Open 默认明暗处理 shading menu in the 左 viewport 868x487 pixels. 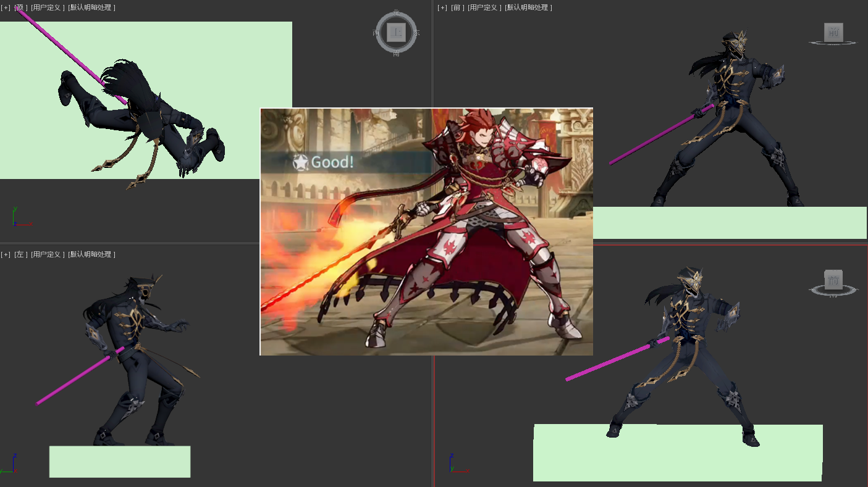[91, 254]
